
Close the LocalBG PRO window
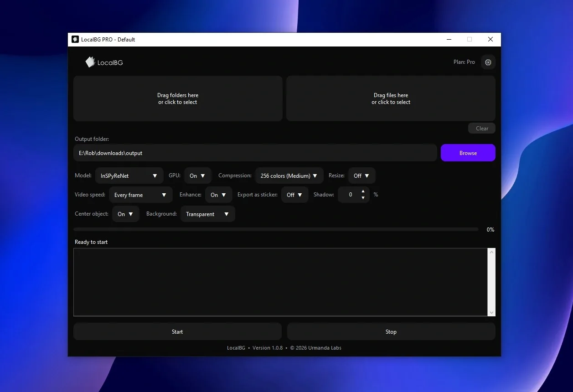(490, 39)
